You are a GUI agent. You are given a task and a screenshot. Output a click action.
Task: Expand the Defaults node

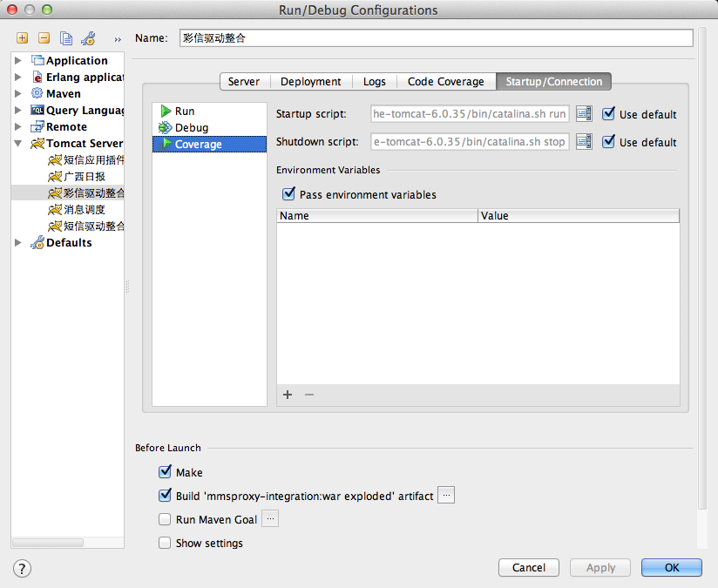click(17, 242)
